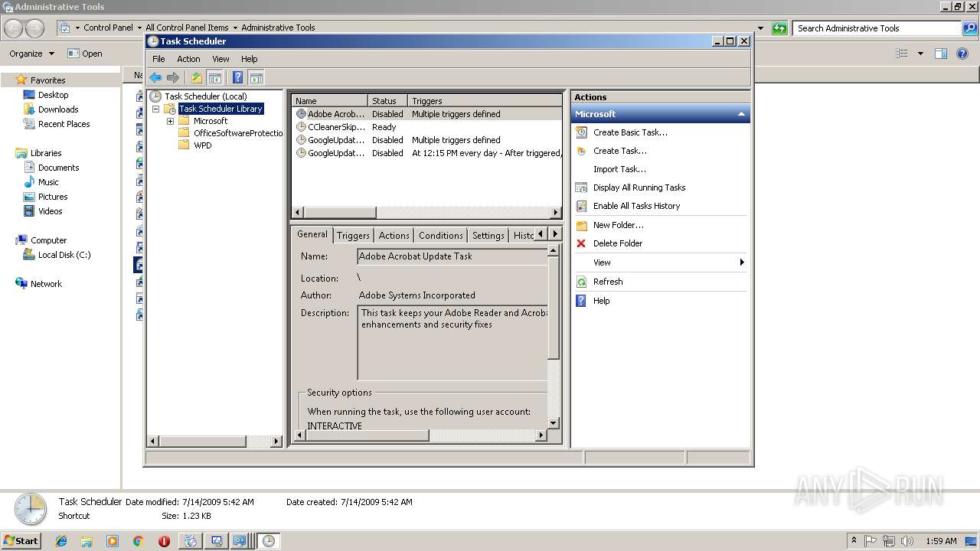Screen dimensions: 980x551
Task: Open Windows Explorer folder icon on taskbar
Action: click(x=87, y=541)
